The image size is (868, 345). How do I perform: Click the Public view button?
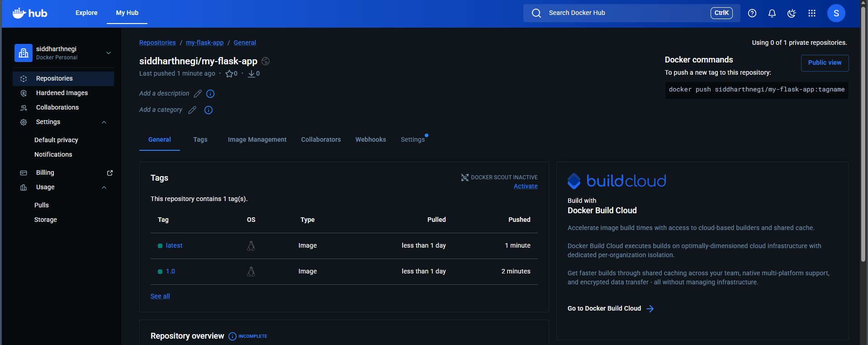[x=824, y=63]
